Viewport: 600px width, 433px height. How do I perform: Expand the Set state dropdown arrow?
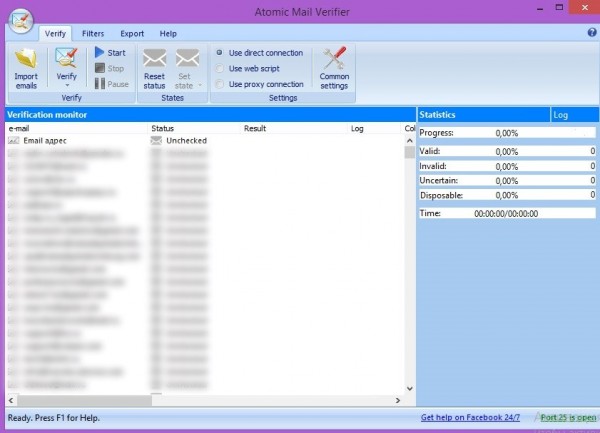point(200,85)
